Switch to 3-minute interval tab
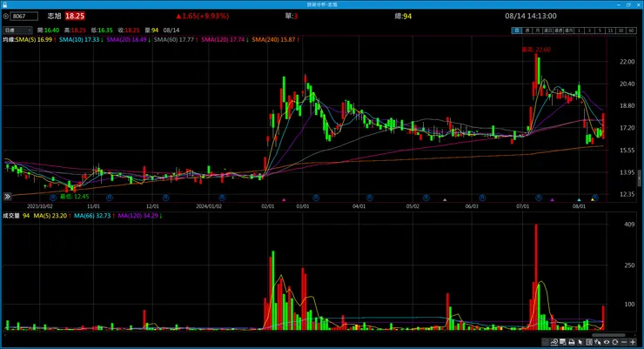The width and height of the screenshot is (644, 349). [x=589, y=30]
